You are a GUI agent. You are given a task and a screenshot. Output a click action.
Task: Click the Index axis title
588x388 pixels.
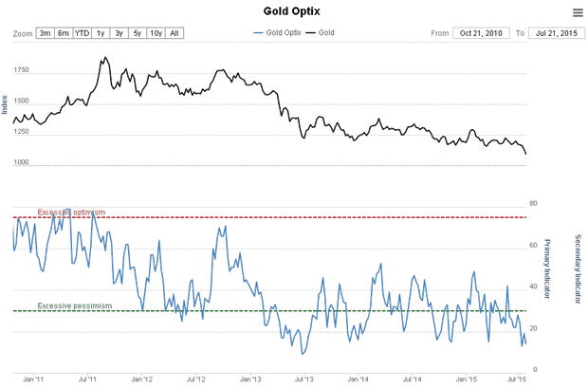pyautogui.click(x=5, y=104)
